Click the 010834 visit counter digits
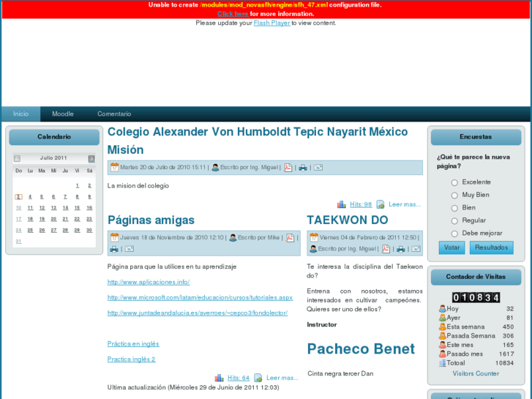 pyautogui.click(x=476, y=297)
